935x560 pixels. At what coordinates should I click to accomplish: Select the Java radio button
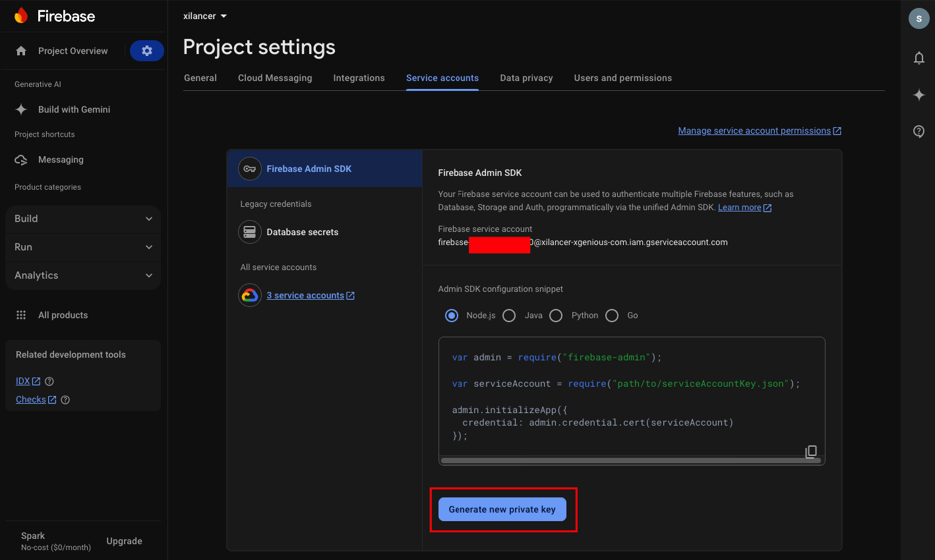(x=508, y=316)
